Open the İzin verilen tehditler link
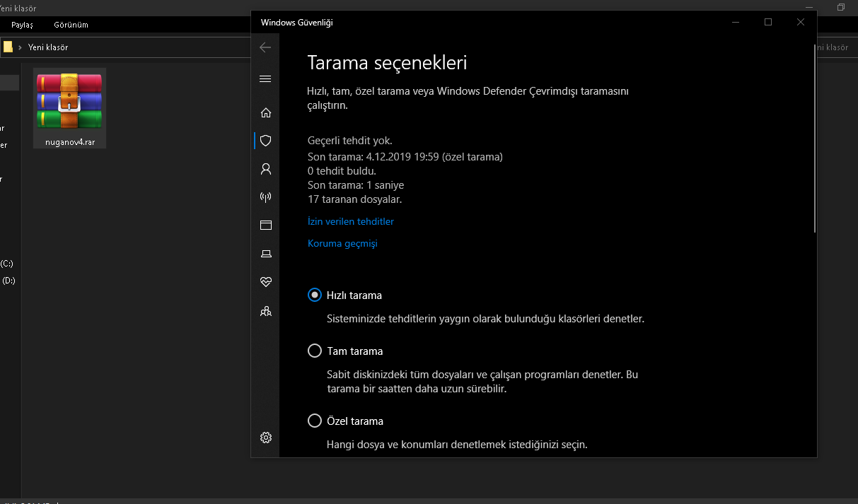The height and width of the screenshot is (504, 858). [351, 222]
